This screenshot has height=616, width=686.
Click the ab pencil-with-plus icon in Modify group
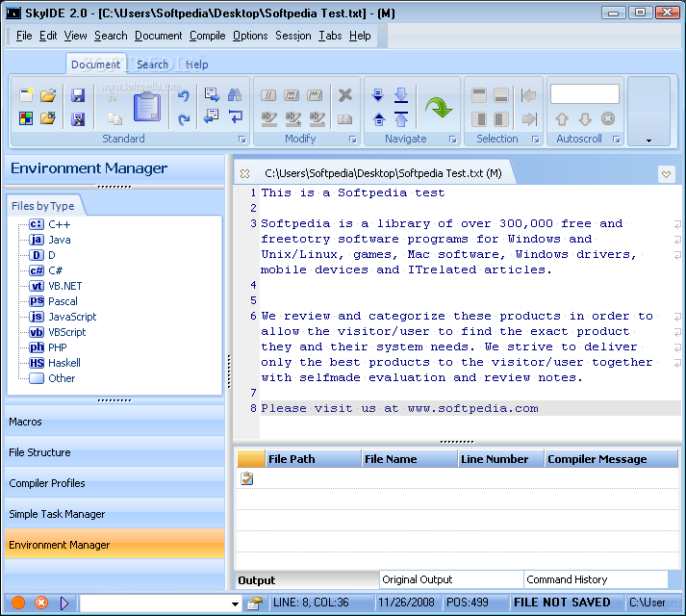pos(293,119)
